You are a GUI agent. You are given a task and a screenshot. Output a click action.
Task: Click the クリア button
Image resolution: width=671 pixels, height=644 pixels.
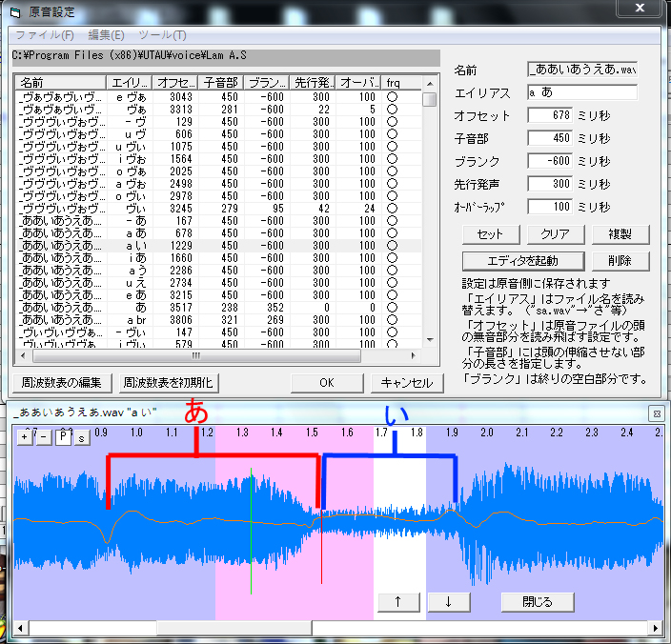pyautogui.click(x=556, y=234)
